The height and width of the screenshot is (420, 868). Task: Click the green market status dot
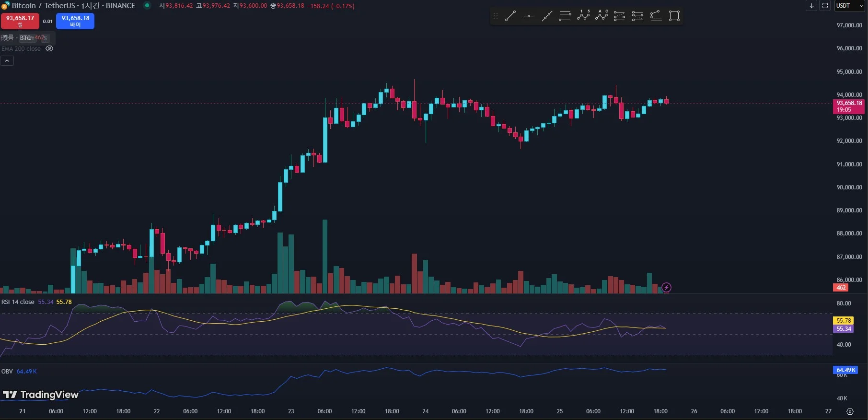[147, 6]
